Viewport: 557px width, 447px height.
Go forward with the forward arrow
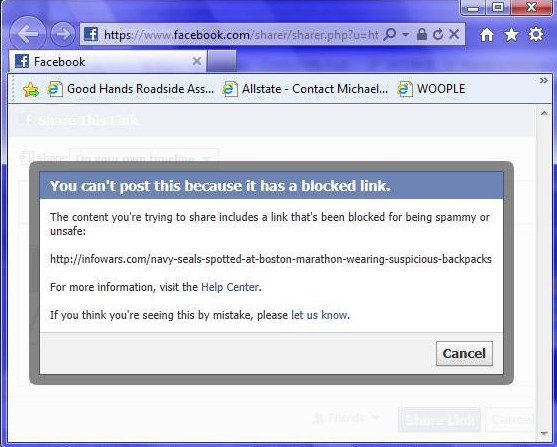pos(63,34)
